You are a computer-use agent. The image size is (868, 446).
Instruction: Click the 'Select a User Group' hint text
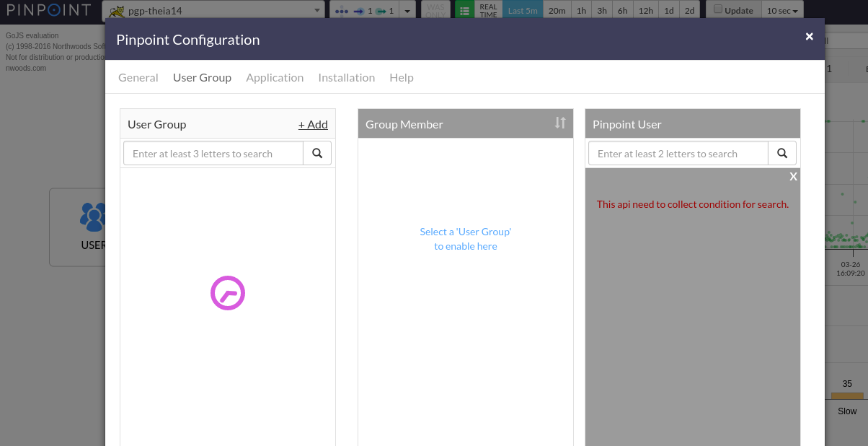(x=466, y=239)
